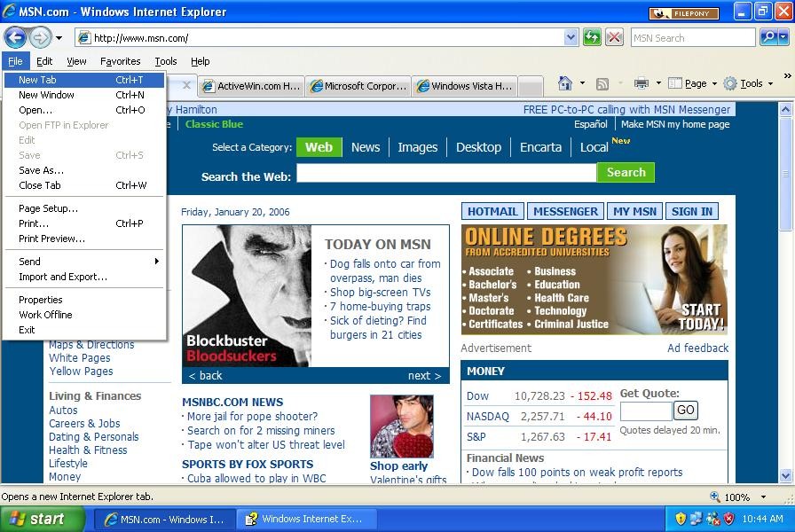Click the Search the Web text field
Image resolution: width=795 pixels, height=532 pixels.
[446, 172]
